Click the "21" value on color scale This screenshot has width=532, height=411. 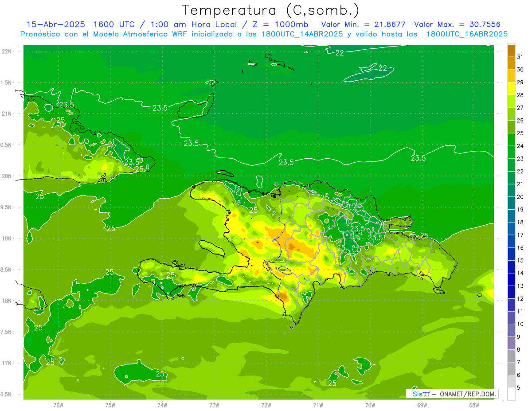click(x=520, y=184)
